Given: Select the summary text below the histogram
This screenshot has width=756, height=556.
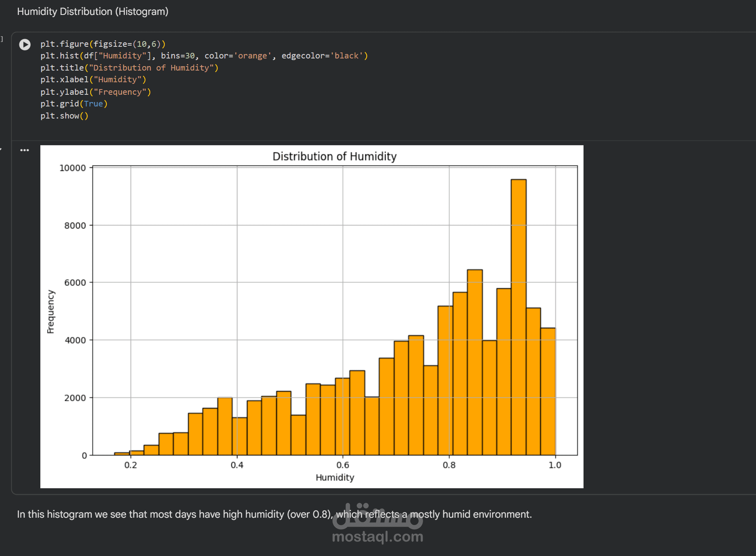Looking at the screenshot, I should 274,514.
